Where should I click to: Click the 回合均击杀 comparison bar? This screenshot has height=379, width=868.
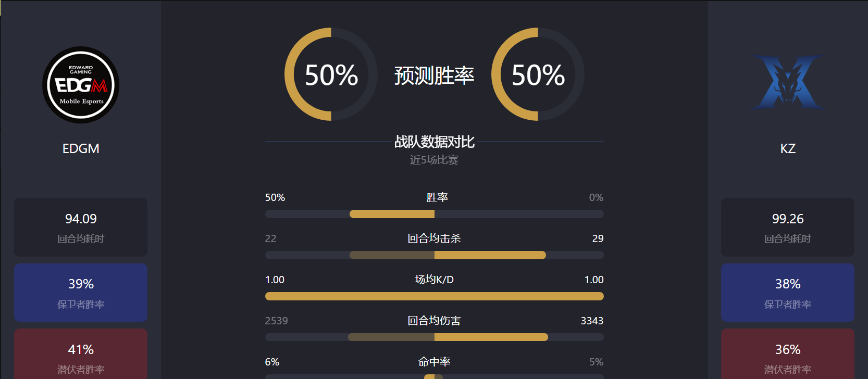click(435, 255)
